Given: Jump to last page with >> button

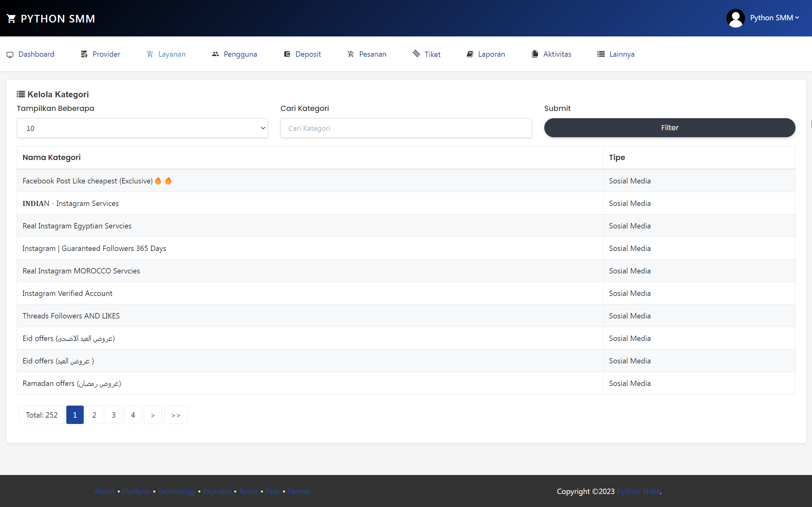Looking at the screenshot, I should point(175,415).
